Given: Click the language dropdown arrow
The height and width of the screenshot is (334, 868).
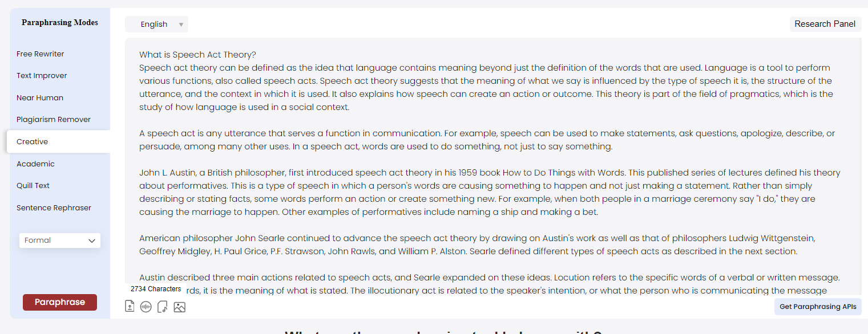Looking at the screenshot, I should click(x=181, y=25).
